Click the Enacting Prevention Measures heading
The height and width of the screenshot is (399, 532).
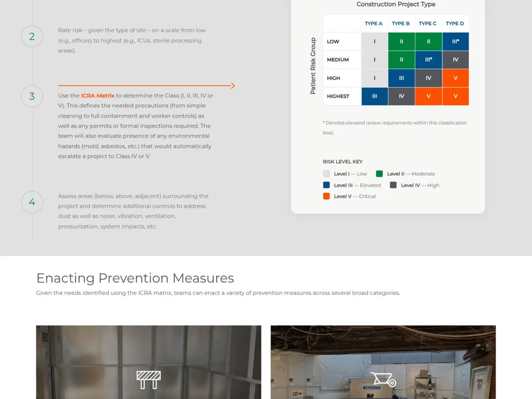135,278
